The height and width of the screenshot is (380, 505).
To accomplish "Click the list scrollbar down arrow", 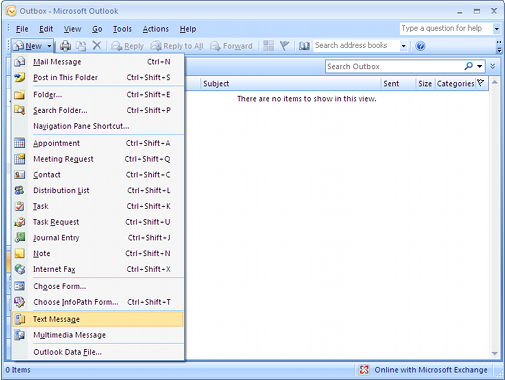I will tap(495, 353).
